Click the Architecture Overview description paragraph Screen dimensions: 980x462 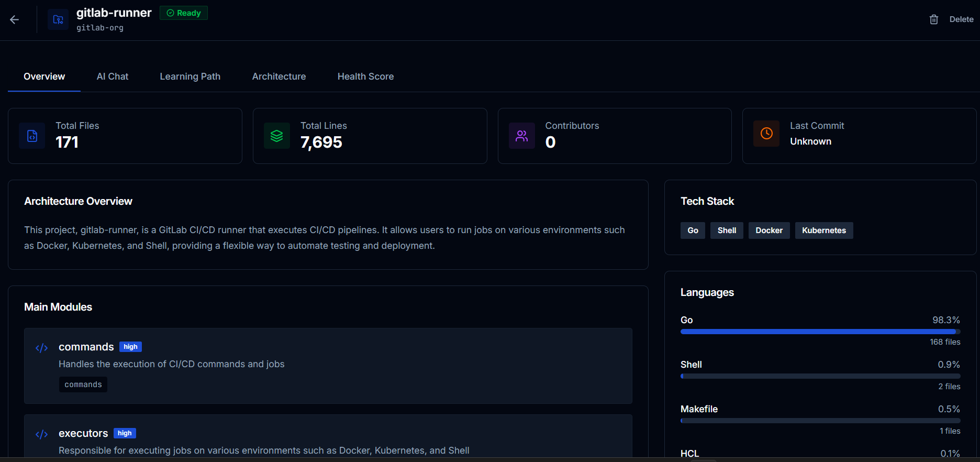(x=325, y=238)
